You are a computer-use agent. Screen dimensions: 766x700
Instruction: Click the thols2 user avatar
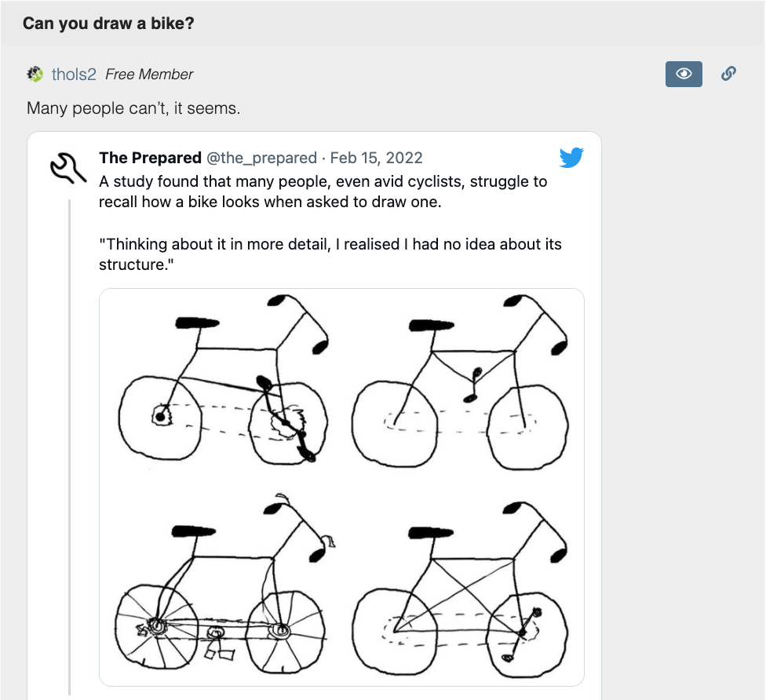35,75
